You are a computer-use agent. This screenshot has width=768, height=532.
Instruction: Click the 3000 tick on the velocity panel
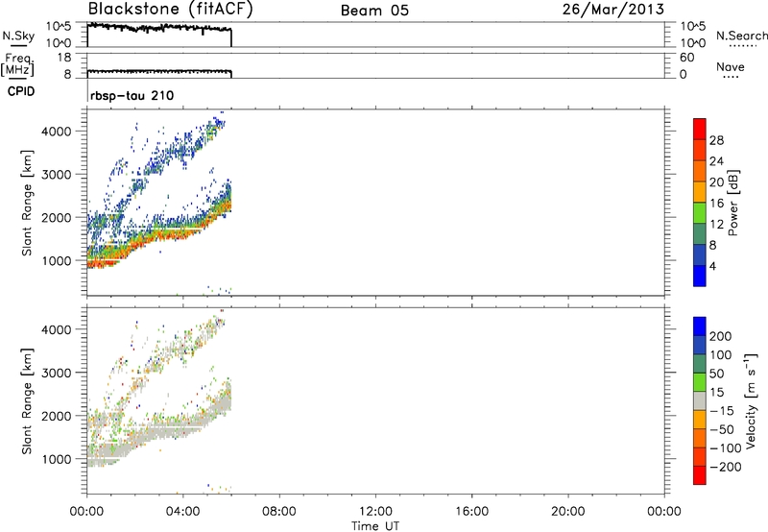click(x=56, y=373)
